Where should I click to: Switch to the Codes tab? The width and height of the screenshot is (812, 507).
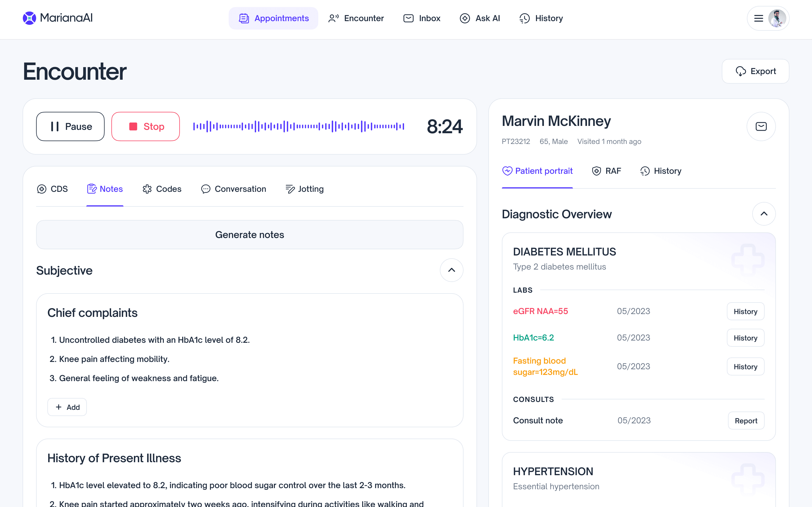click(x=162, y=189)
